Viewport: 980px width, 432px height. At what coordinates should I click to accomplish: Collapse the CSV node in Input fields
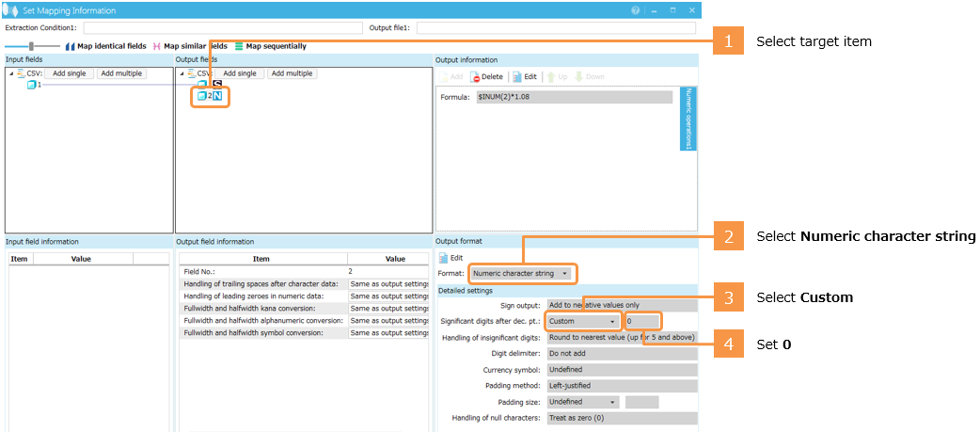(x=10, y=73)
